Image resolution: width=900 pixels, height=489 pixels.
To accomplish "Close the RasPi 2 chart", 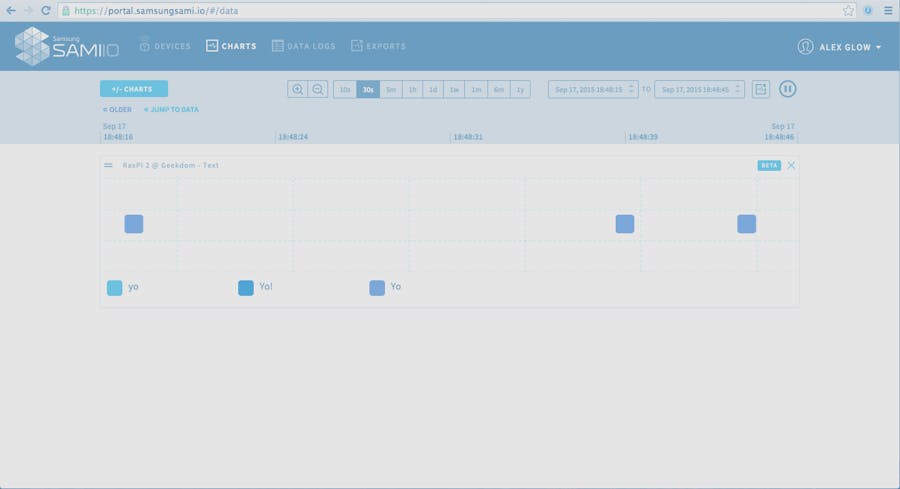I will pos(791,165).
